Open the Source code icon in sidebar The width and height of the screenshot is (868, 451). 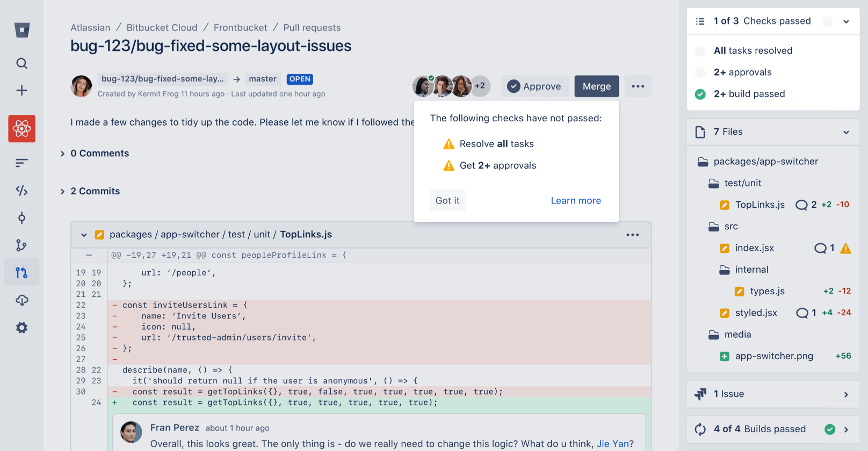click(x=22, y=191)
